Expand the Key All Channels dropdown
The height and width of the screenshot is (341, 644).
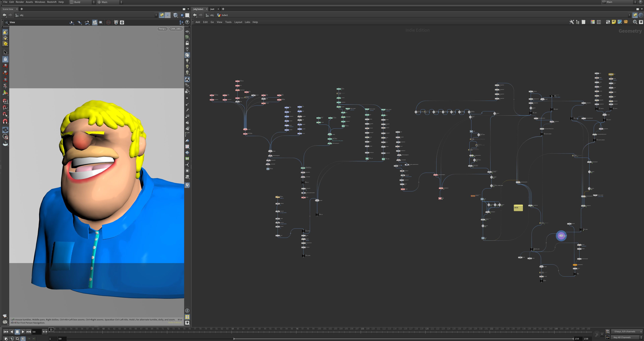(x=626, y=337)
